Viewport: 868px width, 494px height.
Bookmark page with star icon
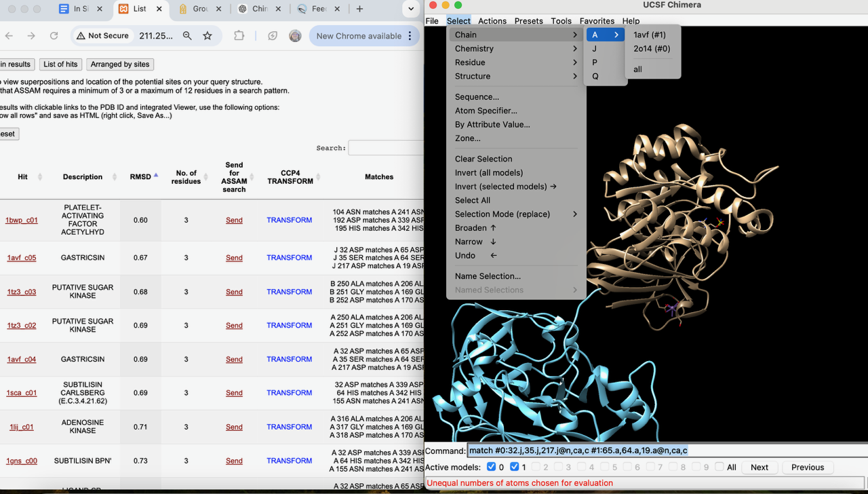pyautogui.click(x=208, y=36)
